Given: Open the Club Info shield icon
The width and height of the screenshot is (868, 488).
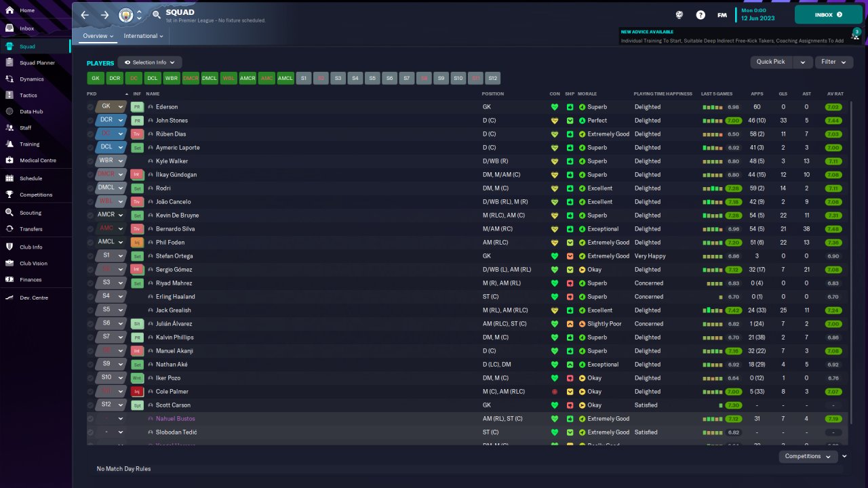Looking at the screenshot, I should click(x=9, y=247).
